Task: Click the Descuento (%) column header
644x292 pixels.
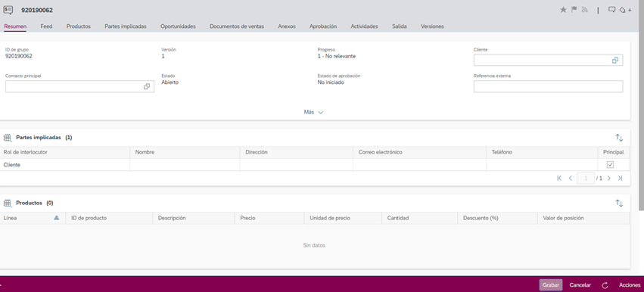Action: 497,218
